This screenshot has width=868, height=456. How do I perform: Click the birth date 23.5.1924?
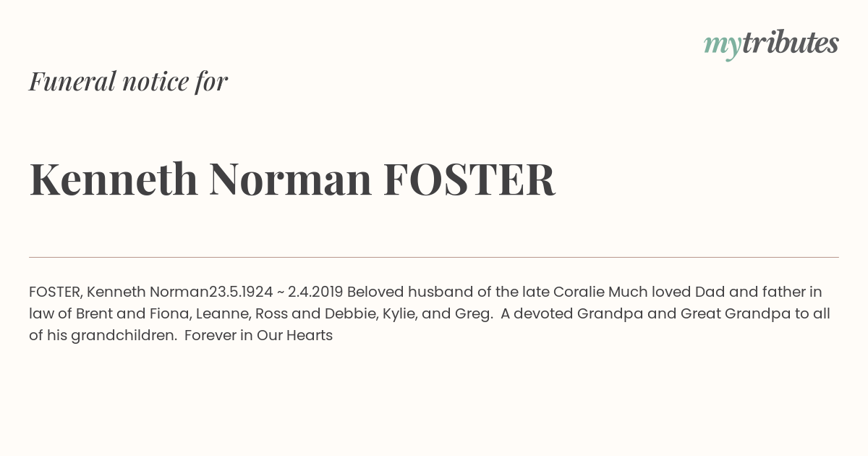coord(241,292)
